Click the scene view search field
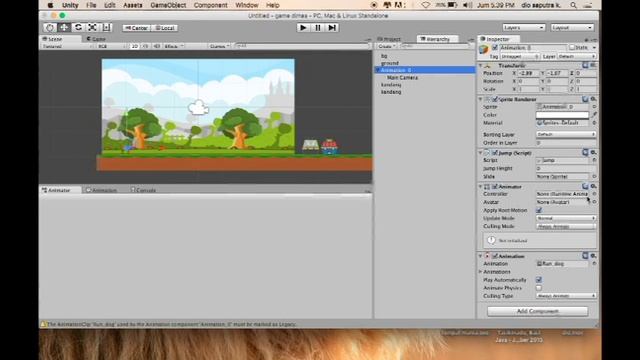This screenshot has height=360, width=640. 302,46
